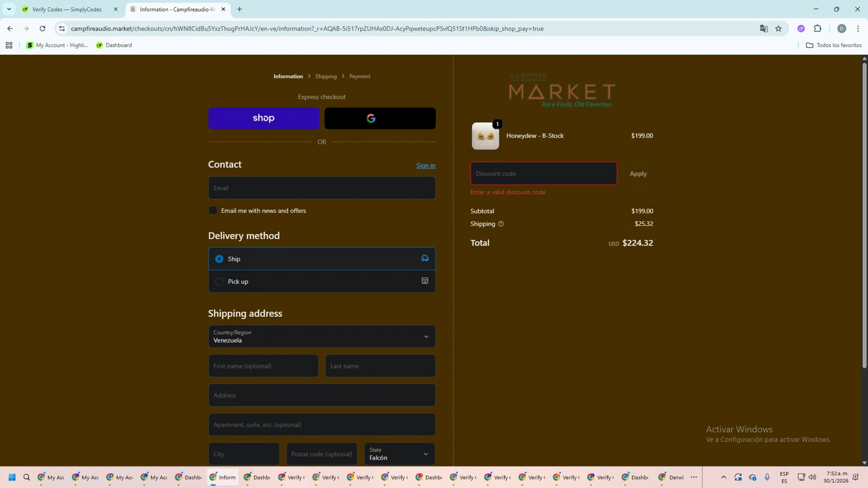Open Windows taskbar search
868x488 pixels.
pyautogui.click(x=27, y=478)
